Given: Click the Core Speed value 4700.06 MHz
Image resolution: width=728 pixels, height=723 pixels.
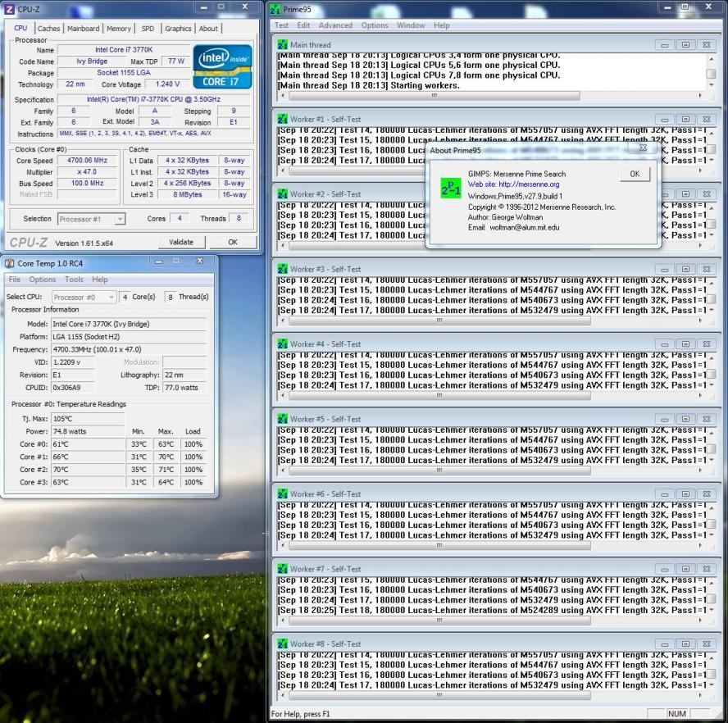Looking at the screenshot, I should pos(87,161).
